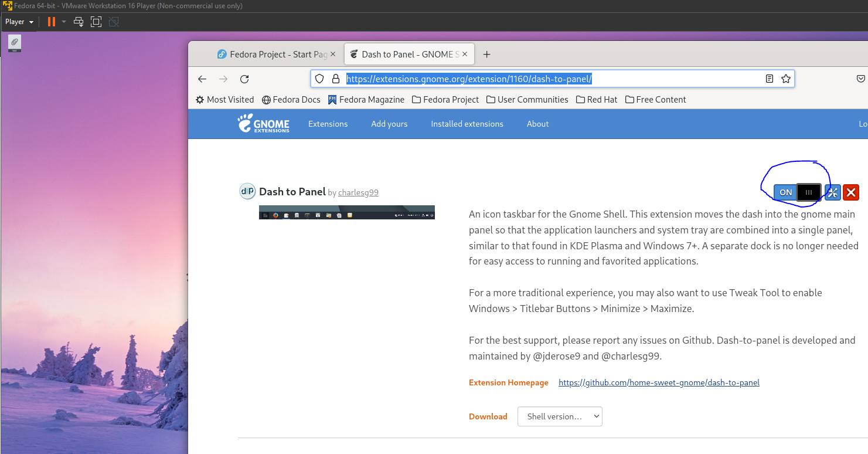This screenshot has height=454, width=868.
Task: Expand power options arrow beside pause
Action: pyautogui.click(x=64, y=22)
